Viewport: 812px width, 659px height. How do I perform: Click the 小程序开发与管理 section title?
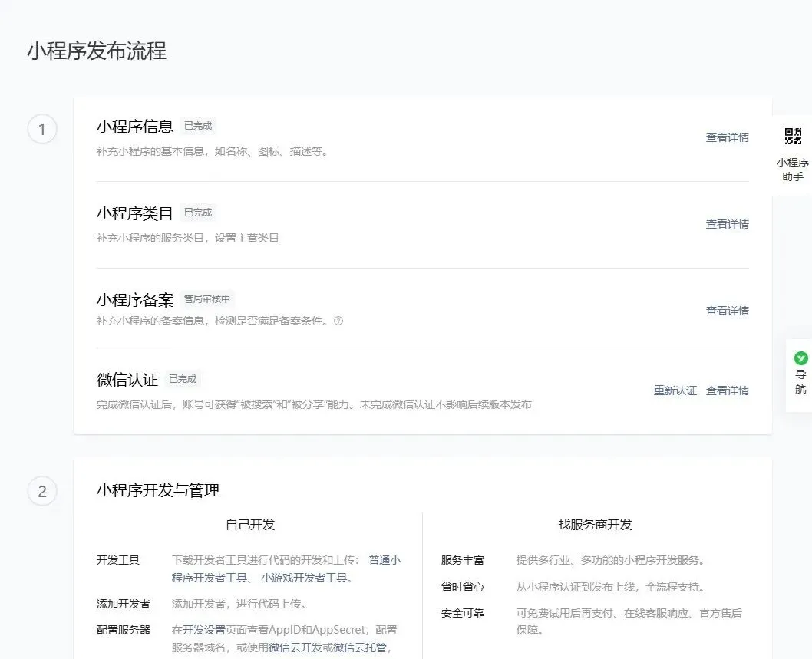pos(158,490)
